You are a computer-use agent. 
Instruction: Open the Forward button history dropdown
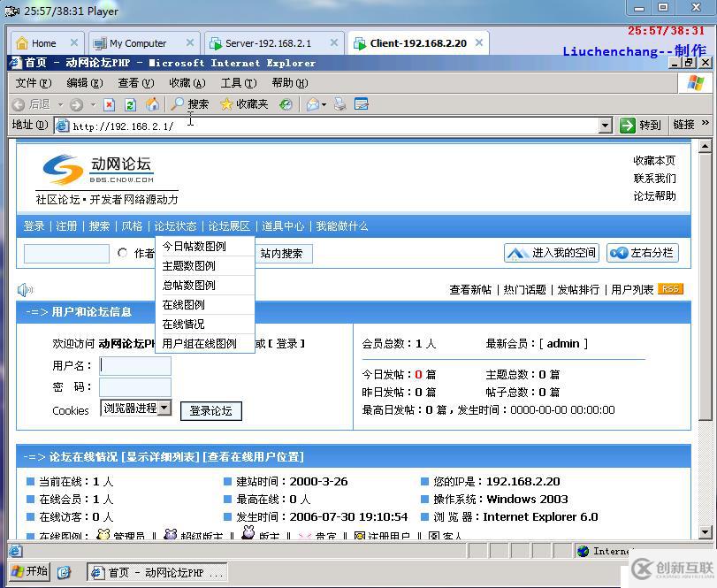94,104
